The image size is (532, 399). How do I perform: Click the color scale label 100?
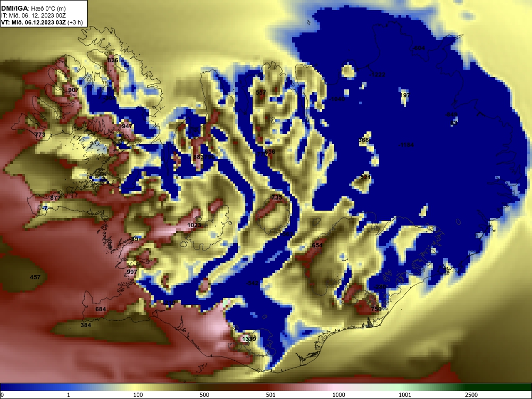click(x=138, y=395)
